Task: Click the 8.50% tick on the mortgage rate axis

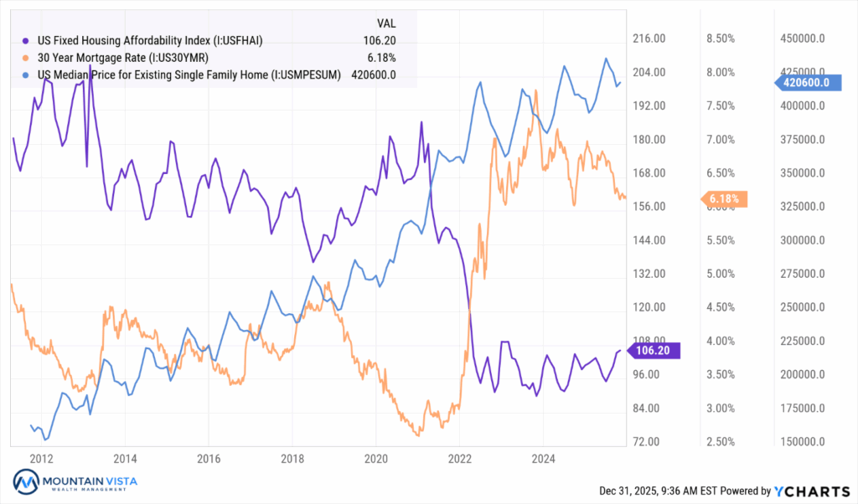Action: (x=720, y=39)
